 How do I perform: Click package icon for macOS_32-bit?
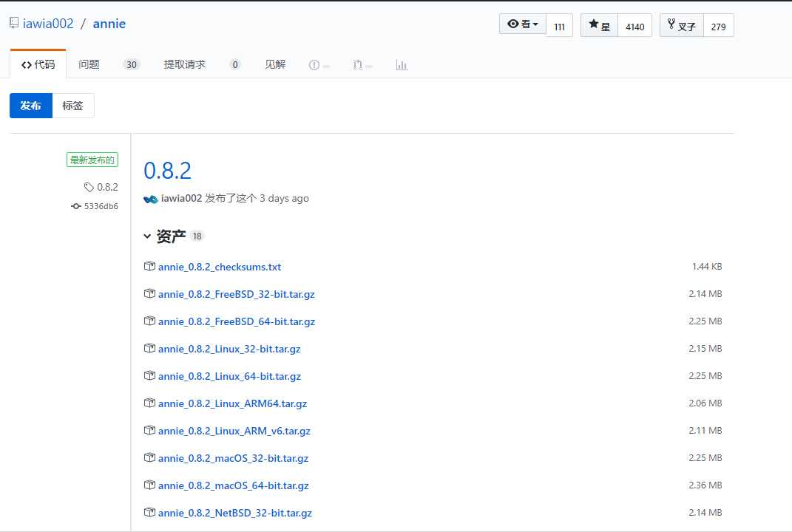pyautogui.click(x=149, y=457)
